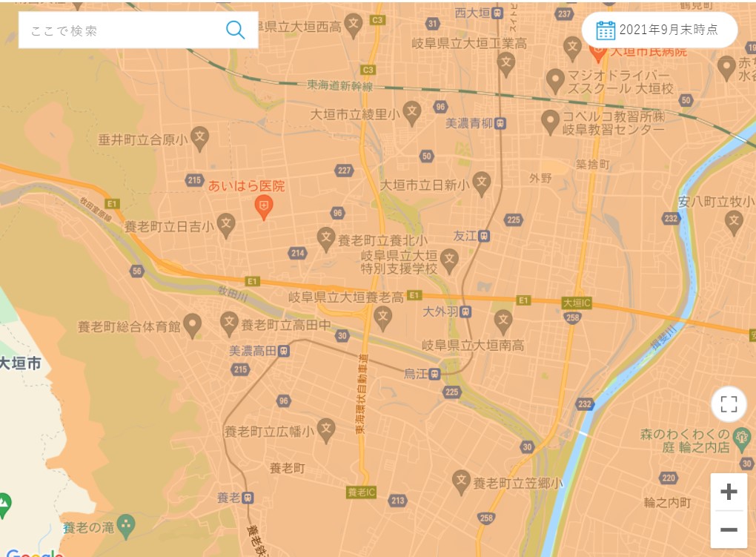This screenshot has width=756, height=557.
Task: Select the 美濃高田 station icon
Action: pos(283,351)
